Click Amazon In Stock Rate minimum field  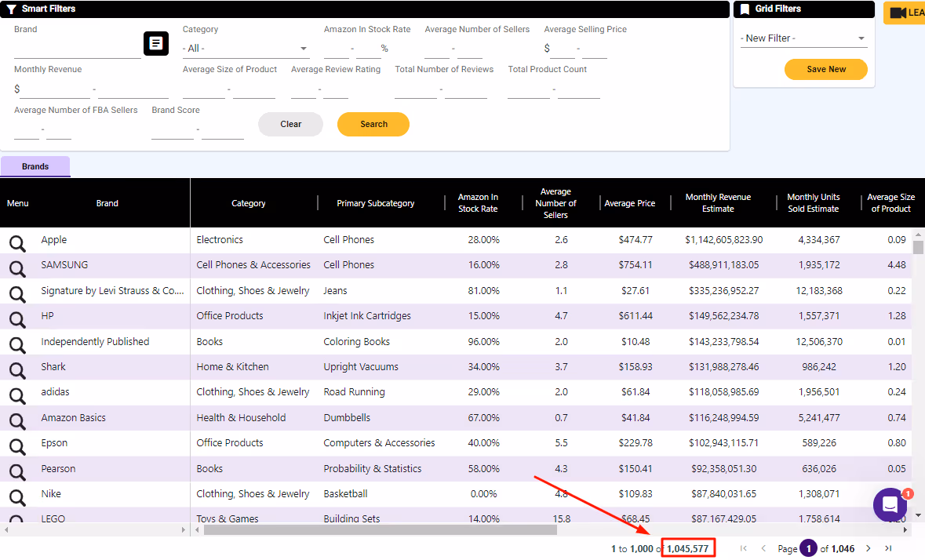tap(337, 49)
